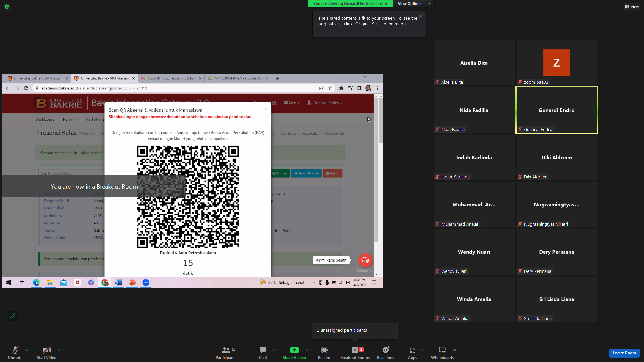Expand video options arrow next to Start Video
The image size is (644, 362).
[59, 350]
